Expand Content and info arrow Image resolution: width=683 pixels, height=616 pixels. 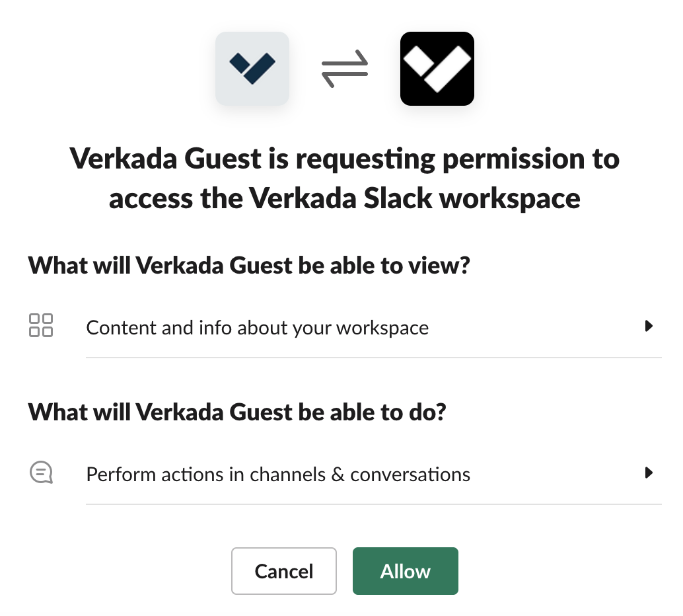point(649,326)
